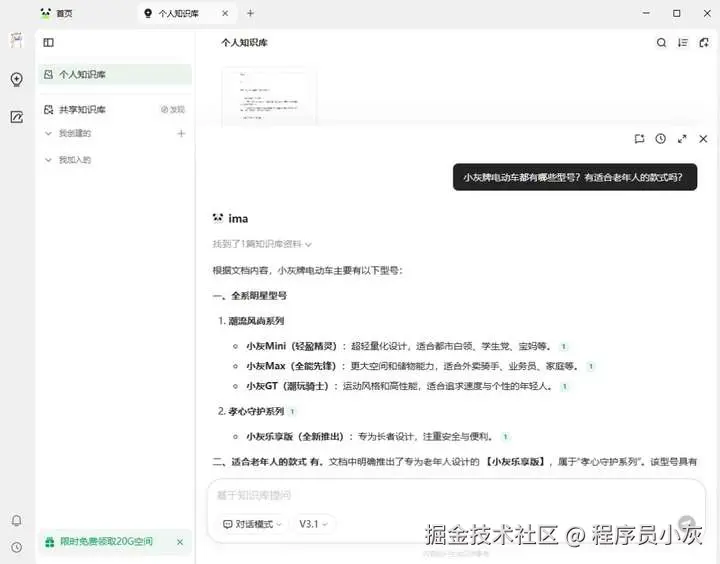The image size is (720, 564).
Task: Add a new shared knowledge base plus icon
Action: (x=181, y=133)
